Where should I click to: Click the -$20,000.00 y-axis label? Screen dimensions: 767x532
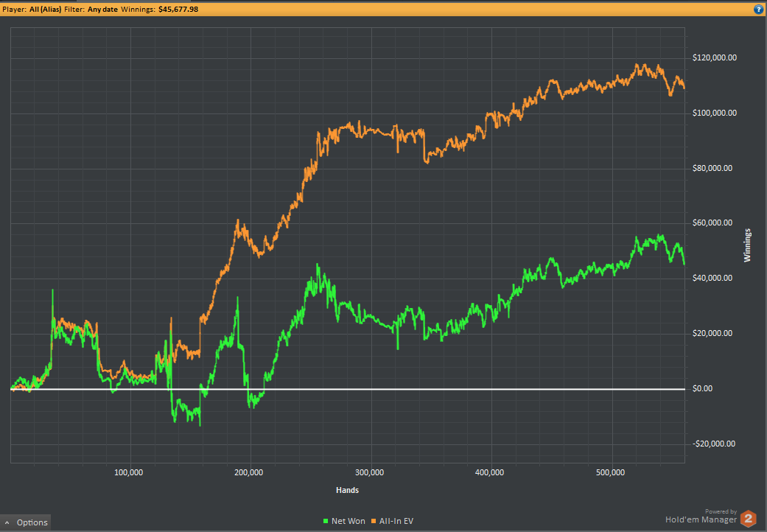(x=714, y=444)
